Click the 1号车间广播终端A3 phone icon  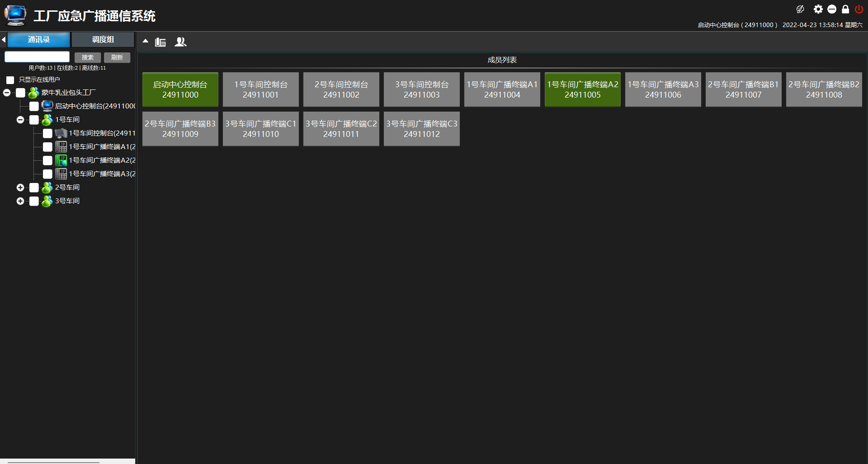61,174
